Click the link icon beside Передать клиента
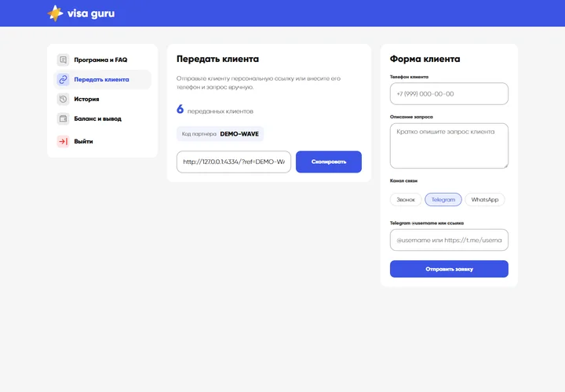Viewport: 565px width, 392px height. (63, 79)
